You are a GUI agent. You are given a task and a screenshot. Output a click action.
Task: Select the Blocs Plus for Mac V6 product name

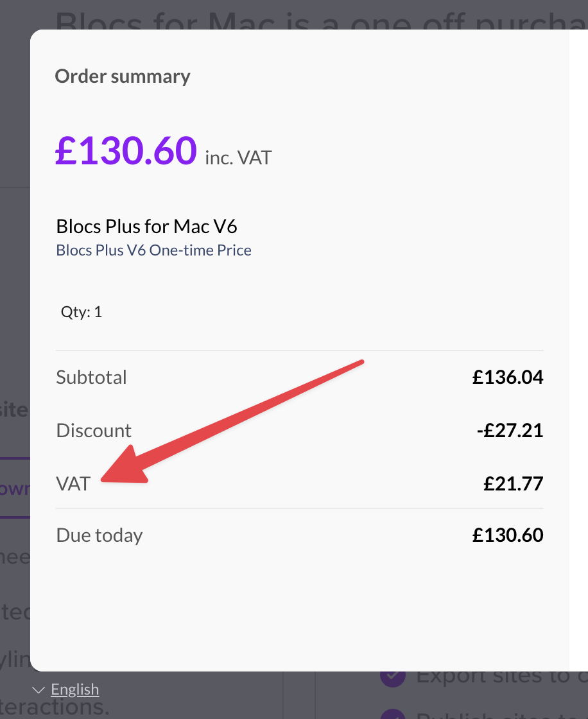pyautogui.click(x=147, y=226)
